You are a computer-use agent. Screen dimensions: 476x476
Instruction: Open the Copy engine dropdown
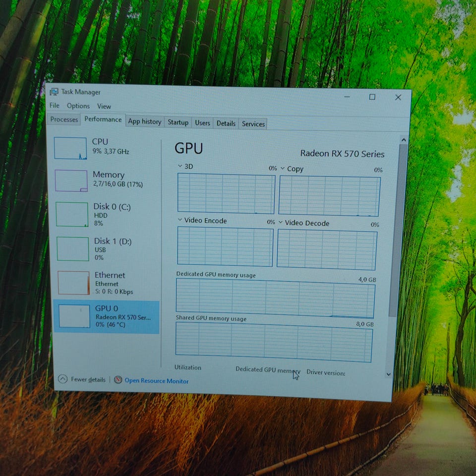coord(282,168)
